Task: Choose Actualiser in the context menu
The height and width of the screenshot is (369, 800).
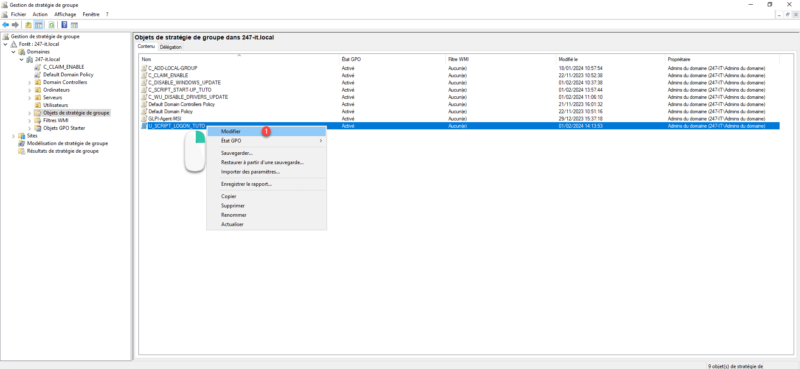Action: 266,224
